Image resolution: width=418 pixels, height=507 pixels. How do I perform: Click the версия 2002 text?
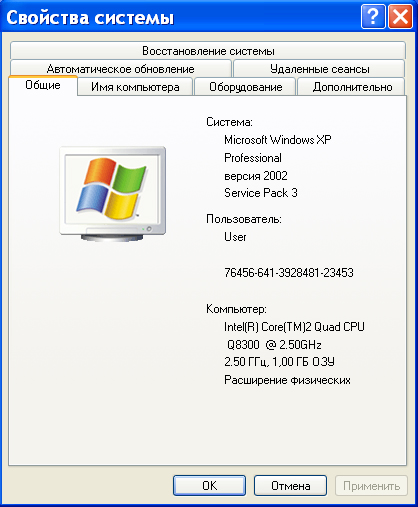[x=256, y=176]
